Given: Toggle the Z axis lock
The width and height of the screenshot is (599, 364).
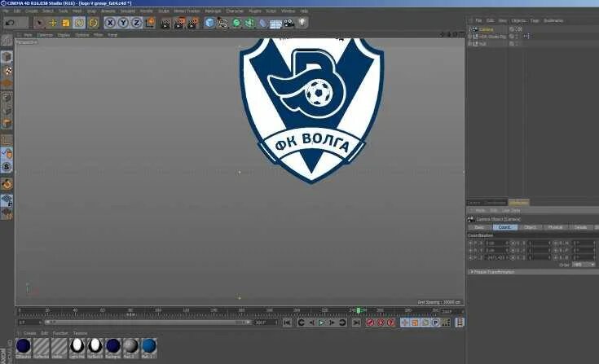Looking at the screenshot, I should (x=136, y=23).
